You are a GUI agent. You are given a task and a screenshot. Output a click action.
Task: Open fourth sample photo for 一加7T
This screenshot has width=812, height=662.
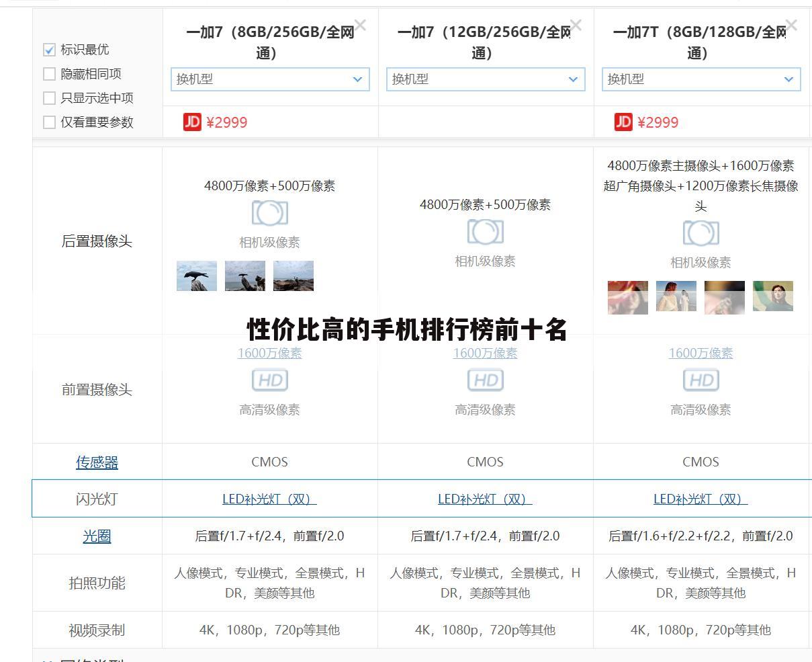(x=773, y=297)
